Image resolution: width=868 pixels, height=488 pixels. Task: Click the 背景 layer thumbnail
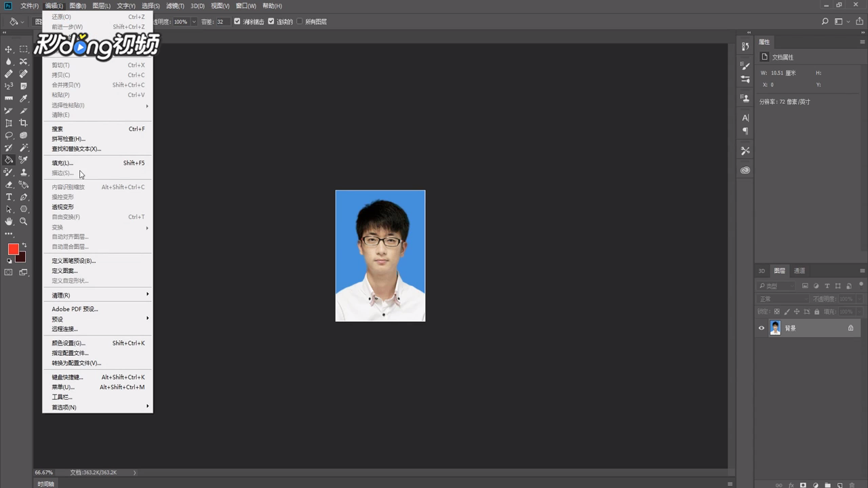tap(775, 328)
